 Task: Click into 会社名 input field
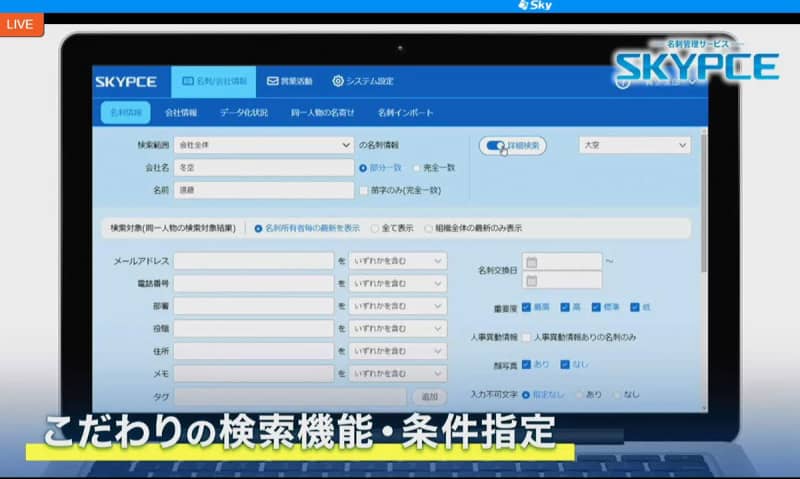point(264,168)
